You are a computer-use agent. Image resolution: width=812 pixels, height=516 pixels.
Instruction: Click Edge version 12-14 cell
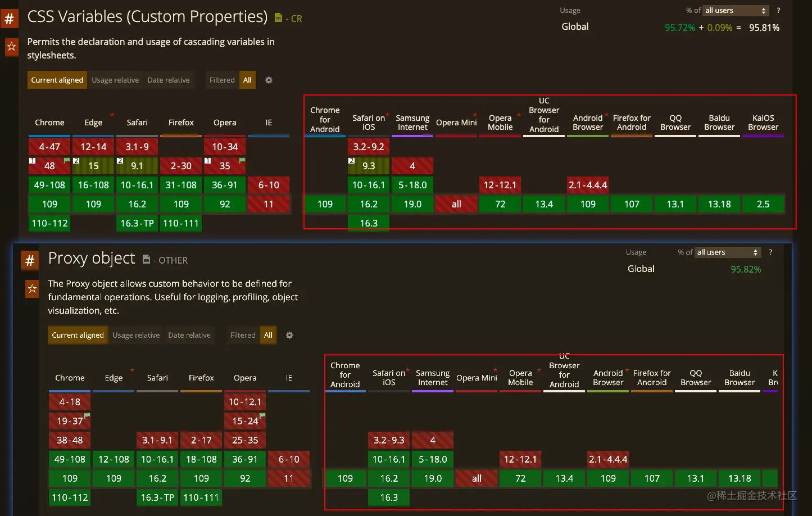[x=93, y=147]
